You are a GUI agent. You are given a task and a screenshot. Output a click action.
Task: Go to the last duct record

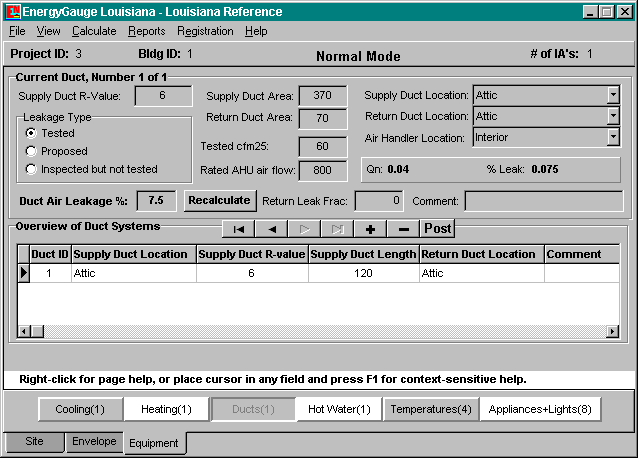(337, 229)
